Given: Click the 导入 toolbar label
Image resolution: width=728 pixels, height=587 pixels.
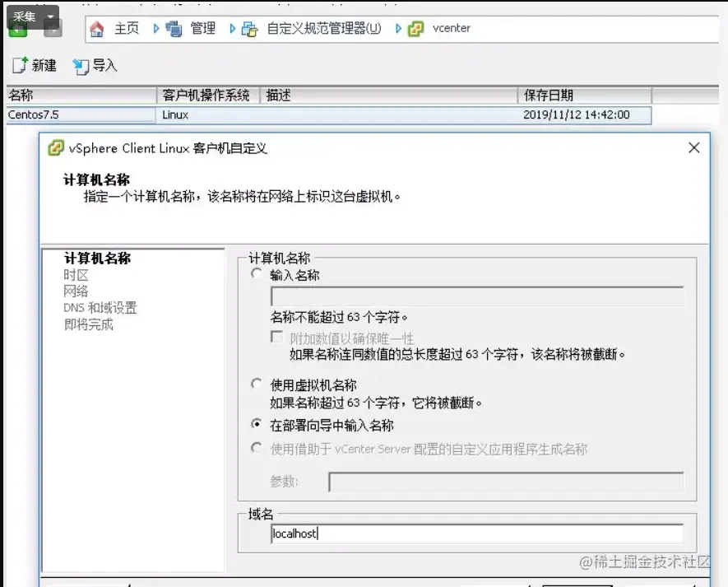Looking at the screenshot, I should coord(105,65).
